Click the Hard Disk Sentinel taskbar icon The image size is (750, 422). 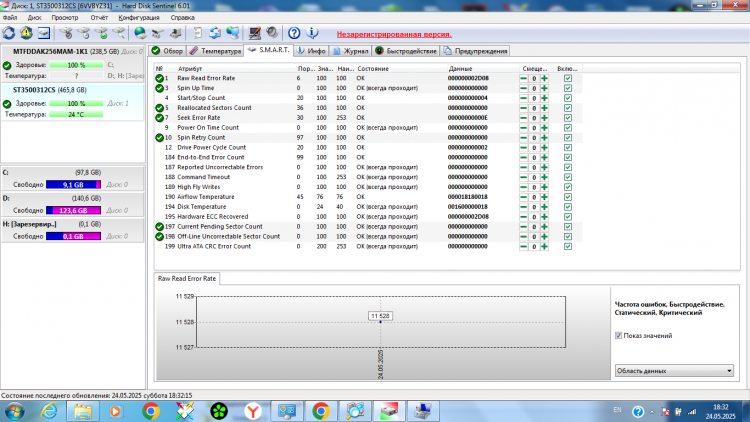(x=389, y=411)
